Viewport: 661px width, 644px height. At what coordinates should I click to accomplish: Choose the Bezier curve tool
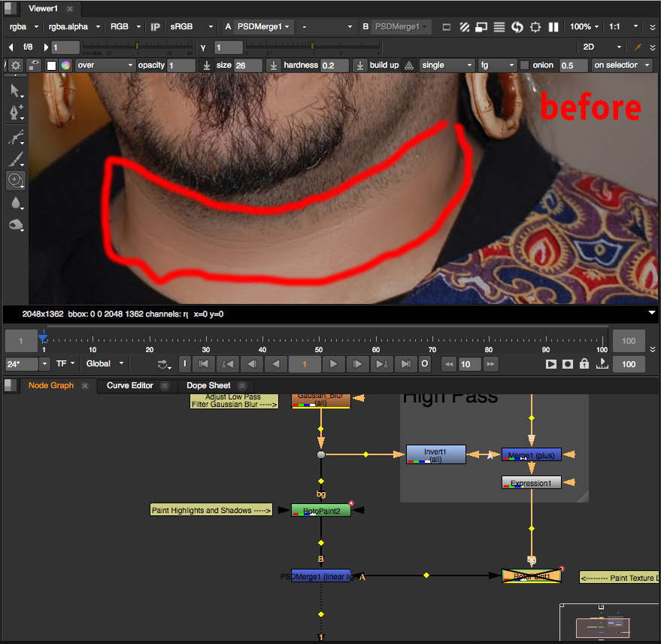coord(15,137)
